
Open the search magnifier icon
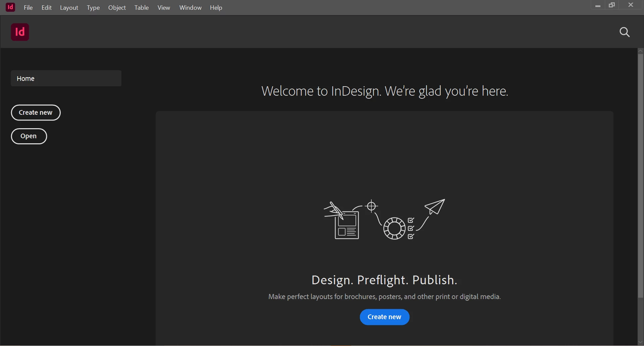pyautogui.click(x=625, y=32)
